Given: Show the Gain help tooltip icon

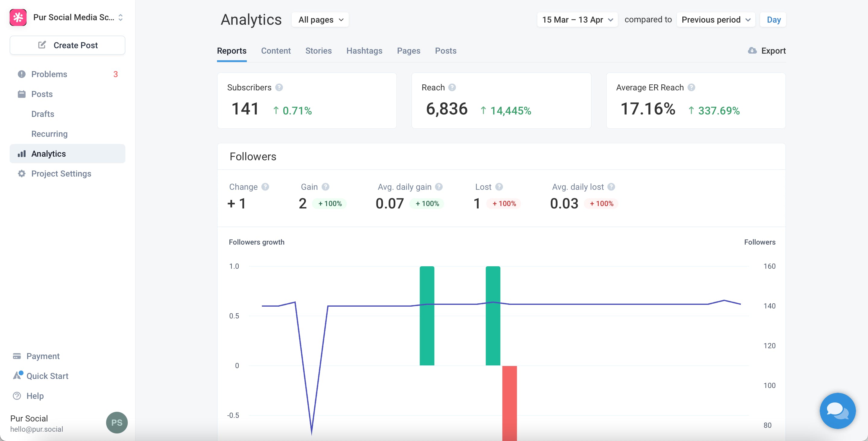Looking at the screenshot, I should (325, 187).
